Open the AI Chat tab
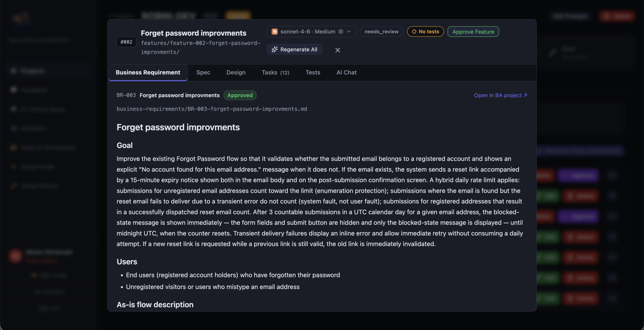 click(346, 72)
